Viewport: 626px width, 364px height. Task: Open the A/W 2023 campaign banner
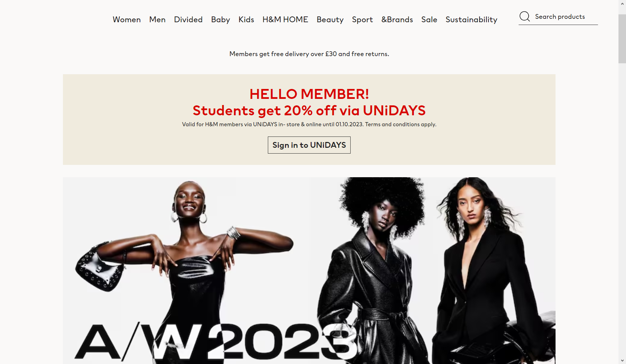309,270
